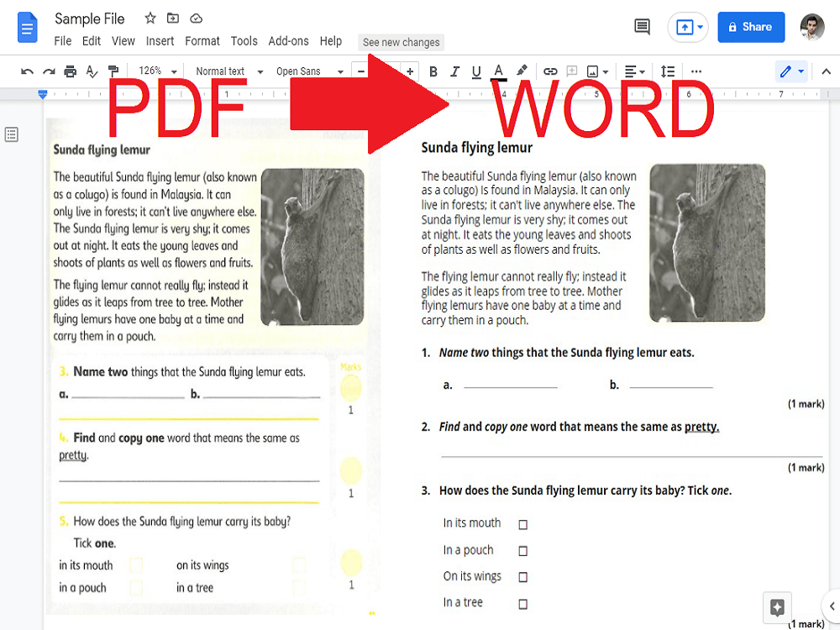Activate the paint format tool

[113, 71]
